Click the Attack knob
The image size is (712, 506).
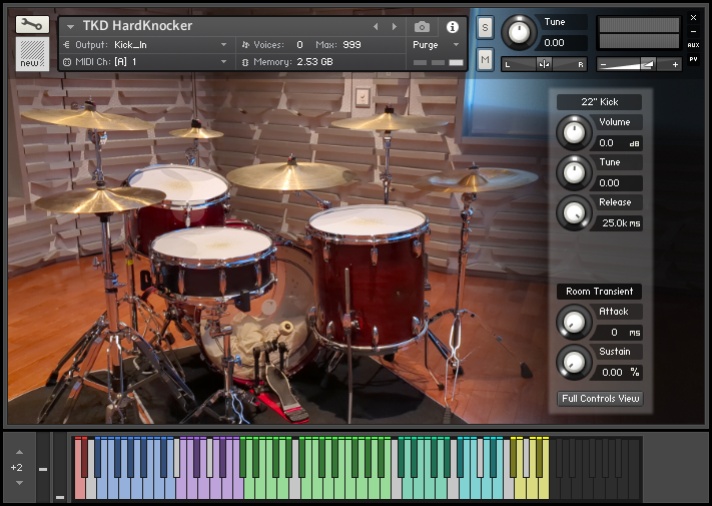click(x=574, y=322)
